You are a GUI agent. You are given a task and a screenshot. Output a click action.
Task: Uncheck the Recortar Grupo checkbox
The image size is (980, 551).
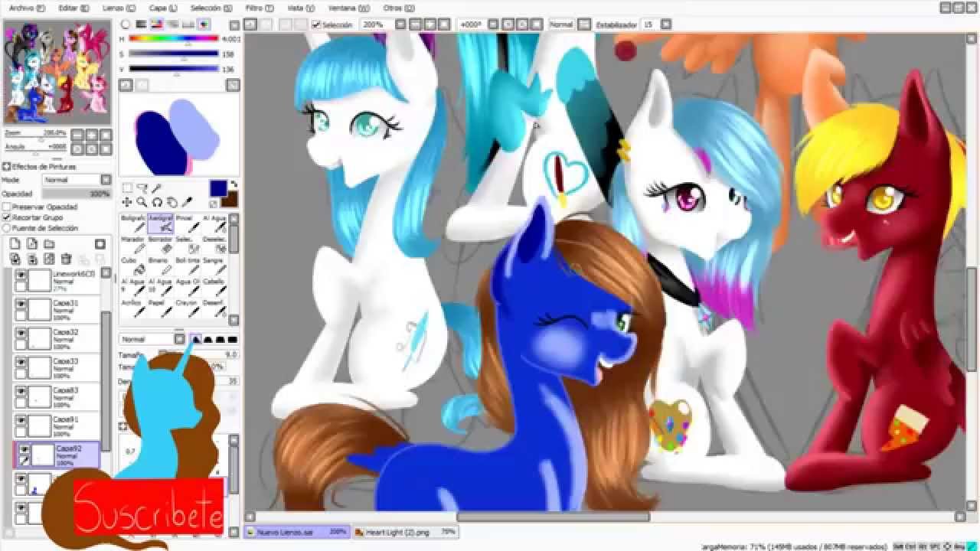(x=7, y=217)
